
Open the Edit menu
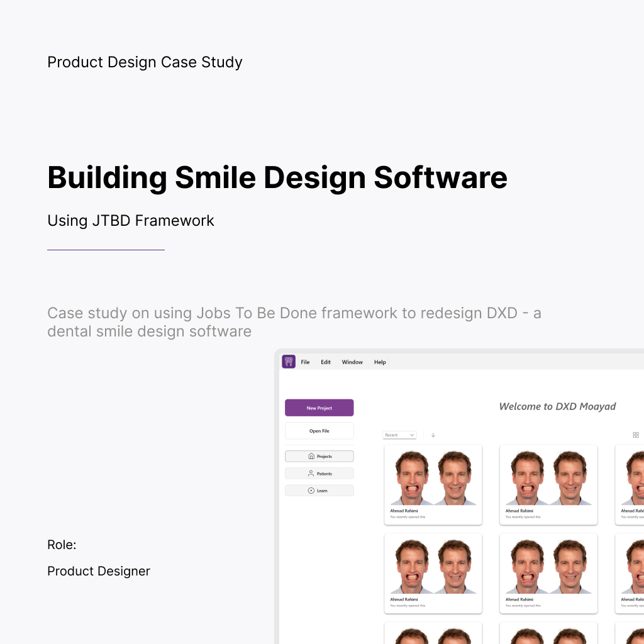click(326, 362)
